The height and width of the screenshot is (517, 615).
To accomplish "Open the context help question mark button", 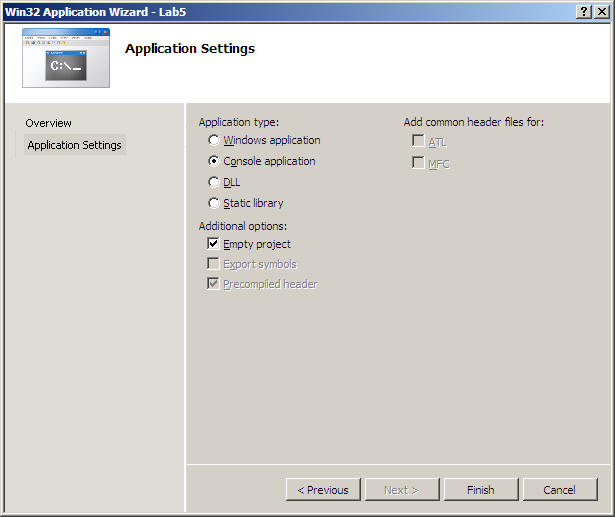I will pyautogui.click(x=584, y=12).
